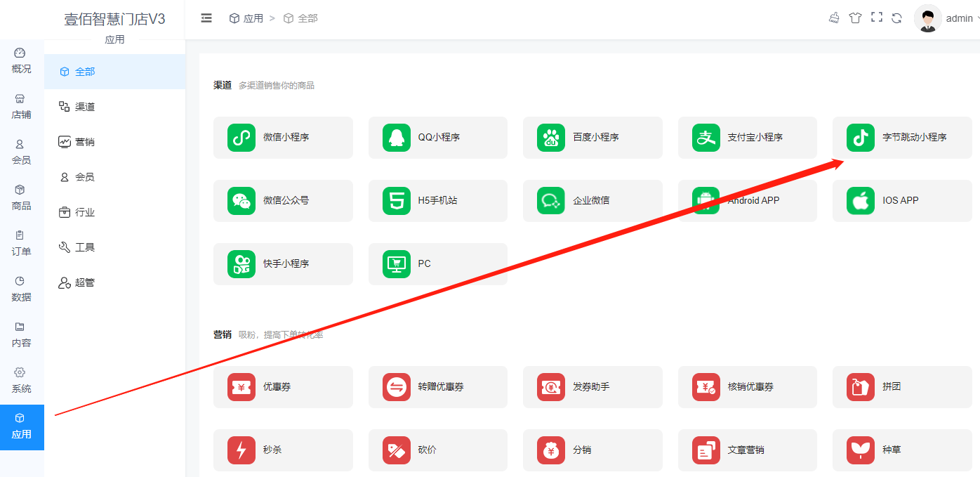Screen dimensions: 980x477
Task: Open the theme shirt icon
Action: coord(855,18)
